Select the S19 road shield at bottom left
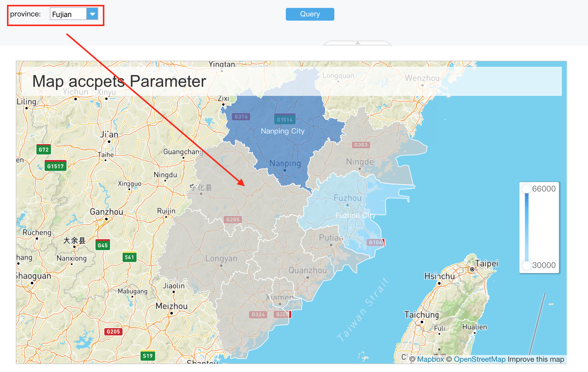The height and width of the screenshot is (372, 588). coord(147,356)
